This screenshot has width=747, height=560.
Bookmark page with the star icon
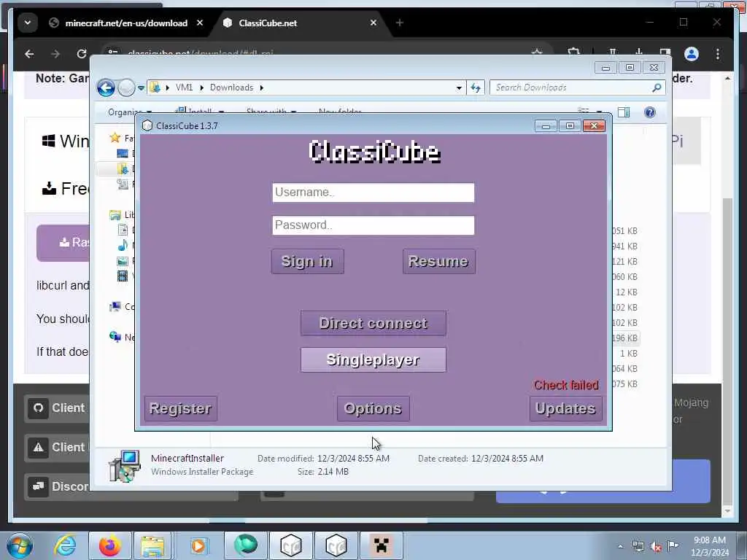pyautogui.click(x=537, y=52)
